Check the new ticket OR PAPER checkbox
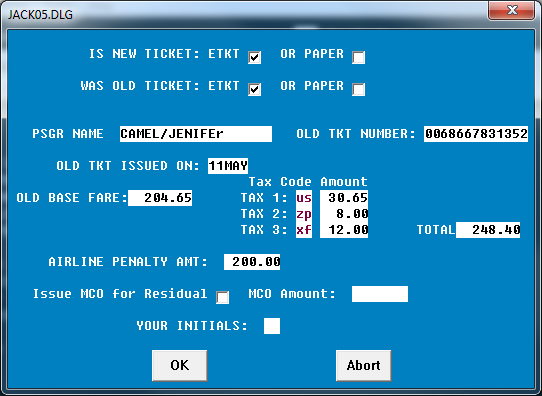Screen dimensions: 542x396 [x=358, y=57]
